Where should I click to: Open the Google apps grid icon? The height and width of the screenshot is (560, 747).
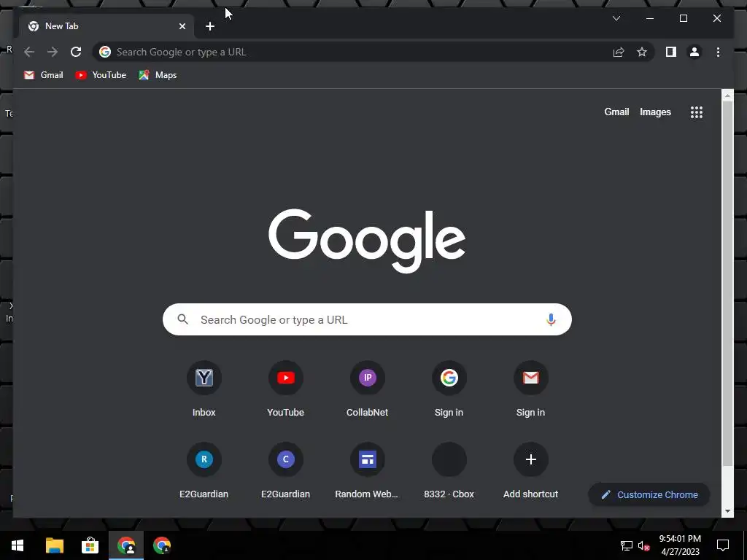pyautogui.click(x=696, y=112)
